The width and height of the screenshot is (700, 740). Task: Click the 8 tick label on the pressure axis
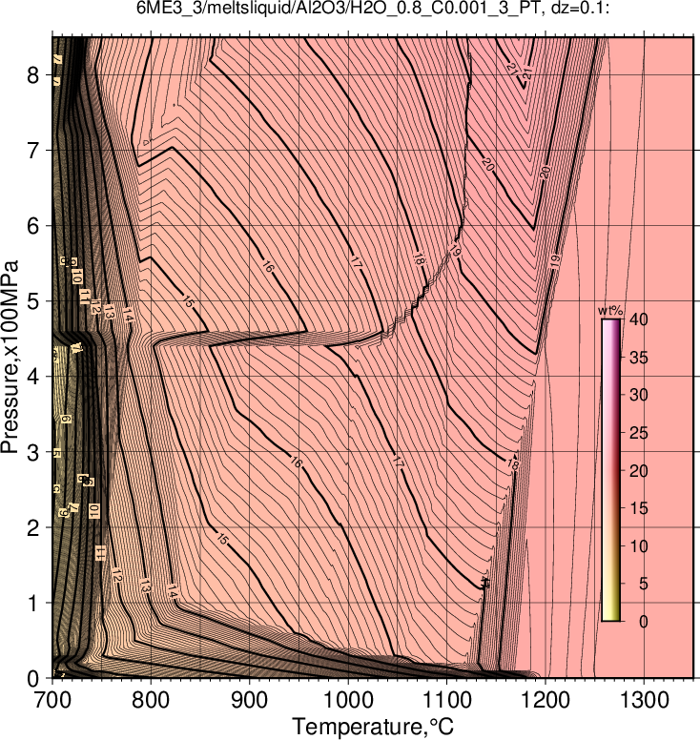[x=32, y=75]
